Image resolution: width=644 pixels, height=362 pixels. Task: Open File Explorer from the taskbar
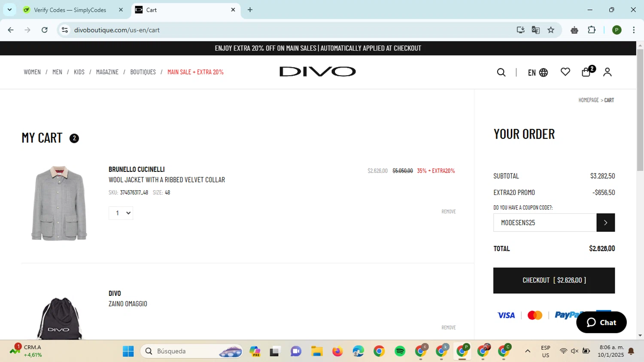tap(317, 351)
